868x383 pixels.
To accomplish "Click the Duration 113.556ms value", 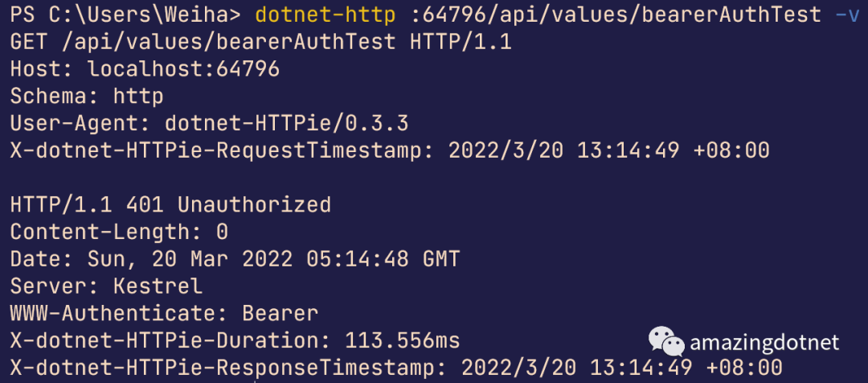I will [x=403, y=341].
